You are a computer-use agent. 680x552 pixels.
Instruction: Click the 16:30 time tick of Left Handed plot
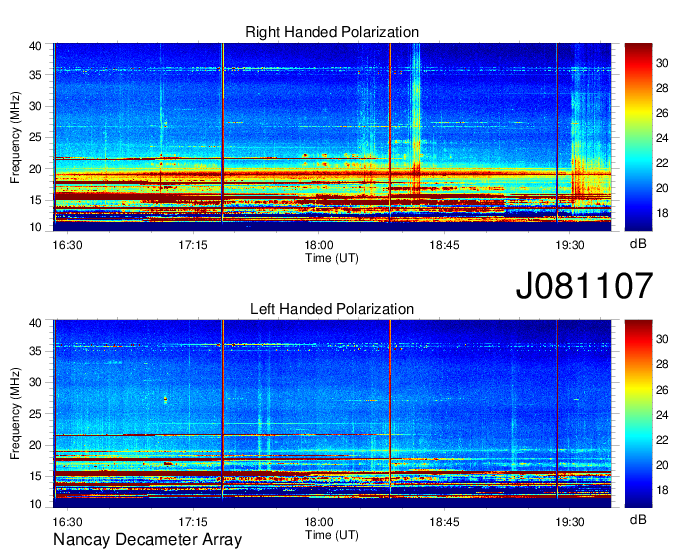67,522
